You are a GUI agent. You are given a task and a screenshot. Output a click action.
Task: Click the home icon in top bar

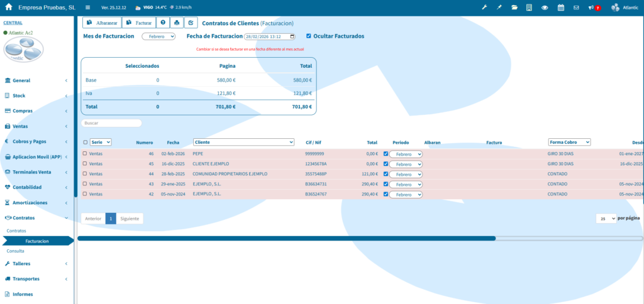(9, 8)
